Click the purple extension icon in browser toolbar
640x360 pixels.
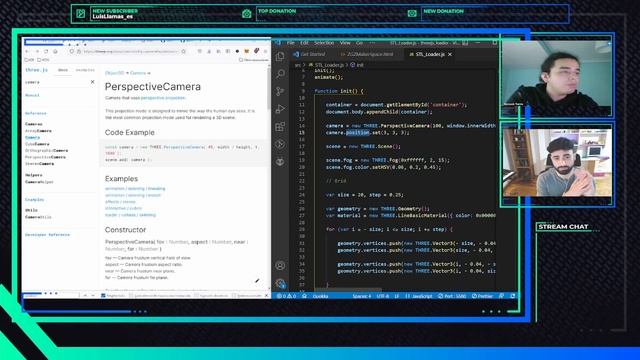click(x=256, y=51)
